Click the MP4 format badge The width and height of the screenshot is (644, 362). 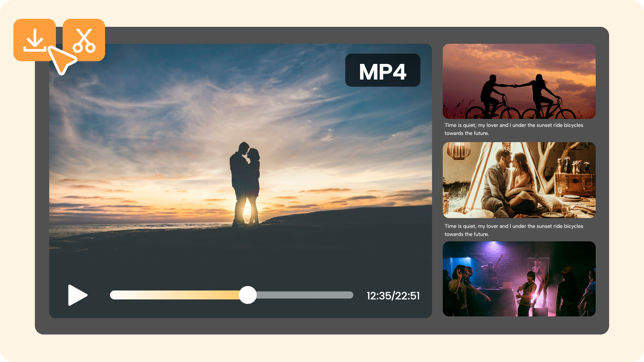click(383, 70)
